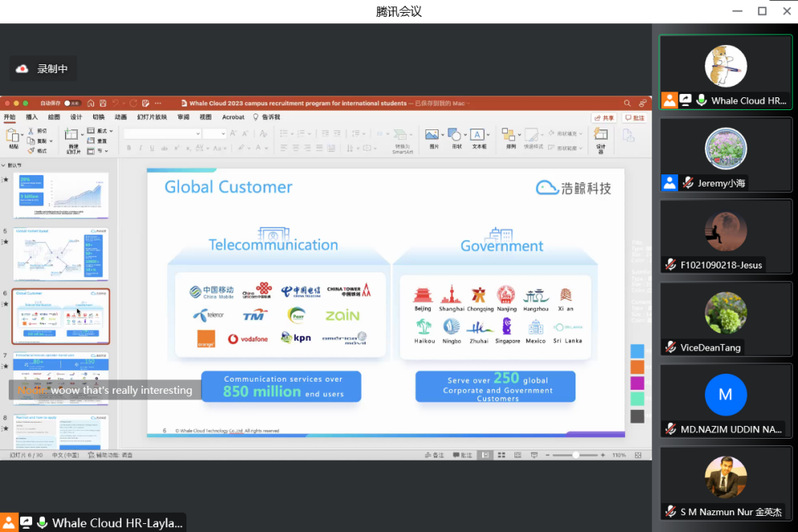The height and width of the screenshot is (532, 798).
Task: Switch to Reading view icon in status bar
Action: click(518, 455)
